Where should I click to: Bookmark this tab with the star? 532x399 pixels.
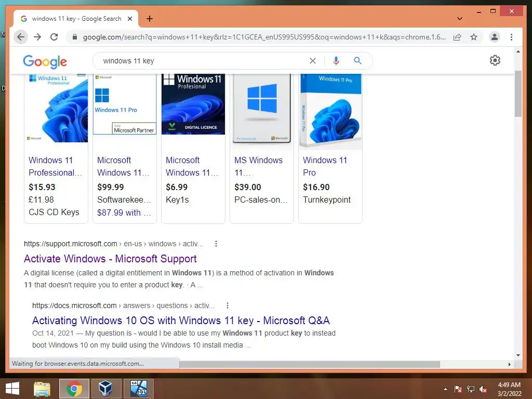point(474,37)
